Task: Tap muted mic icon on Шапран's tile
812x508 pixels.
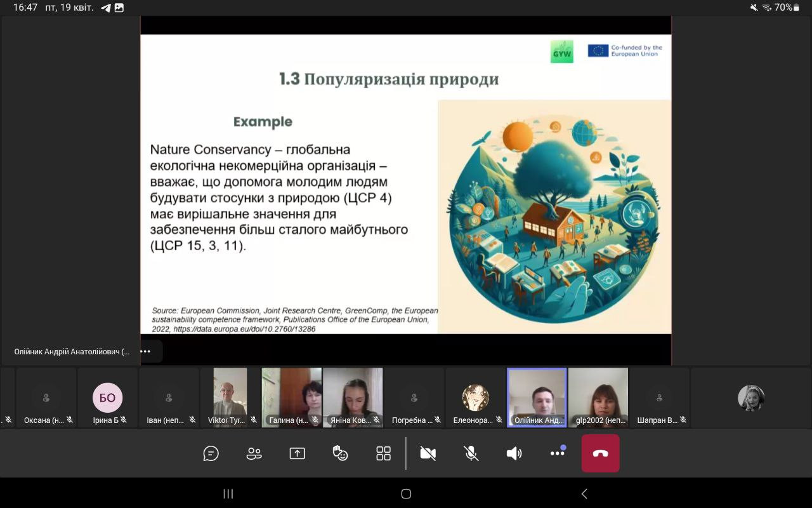Action: 683,420
